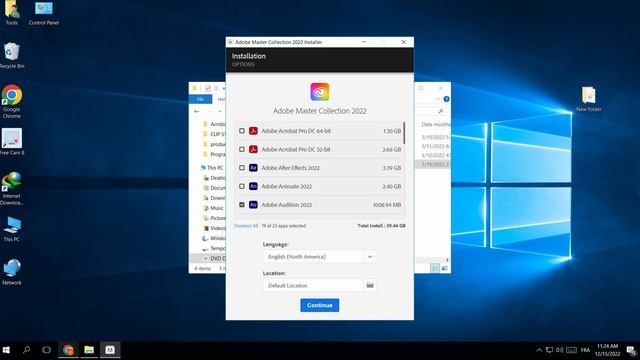Click the Creative Cloud logo in installer
This screenshot has width=640, height=360.
(320, 92)
